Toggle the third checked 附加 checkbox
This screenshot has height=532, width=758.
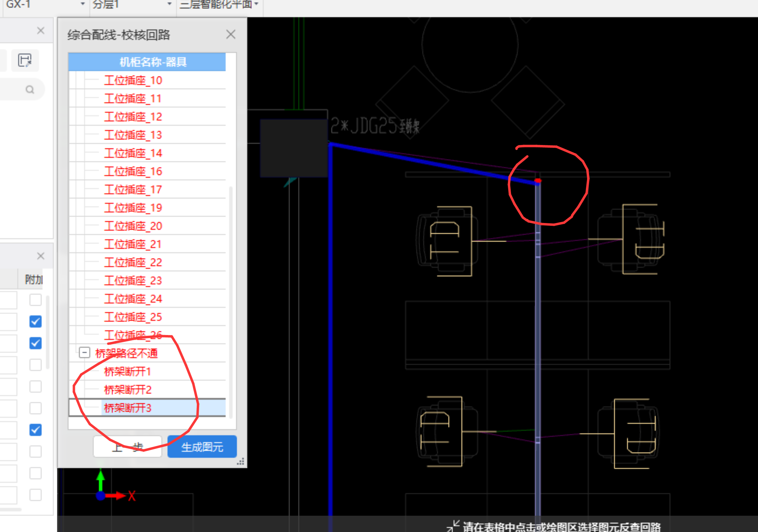[35, 430]
